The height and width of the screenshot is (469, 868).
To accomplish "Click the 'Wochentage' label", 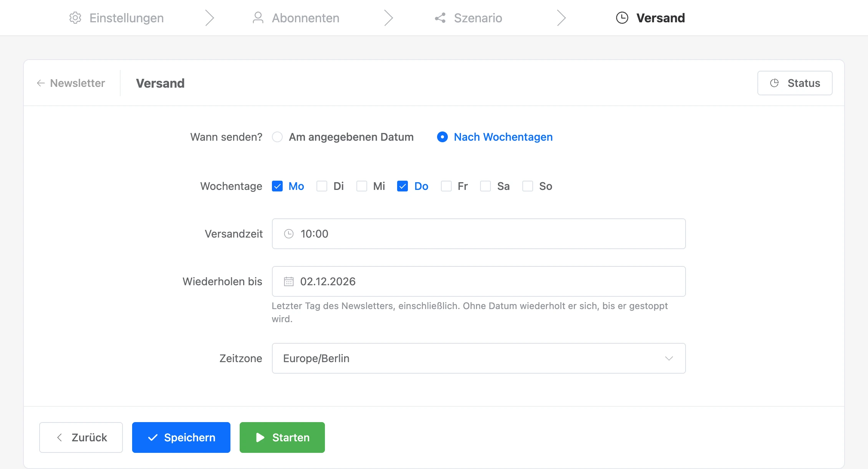I will [x=231, y=186].
